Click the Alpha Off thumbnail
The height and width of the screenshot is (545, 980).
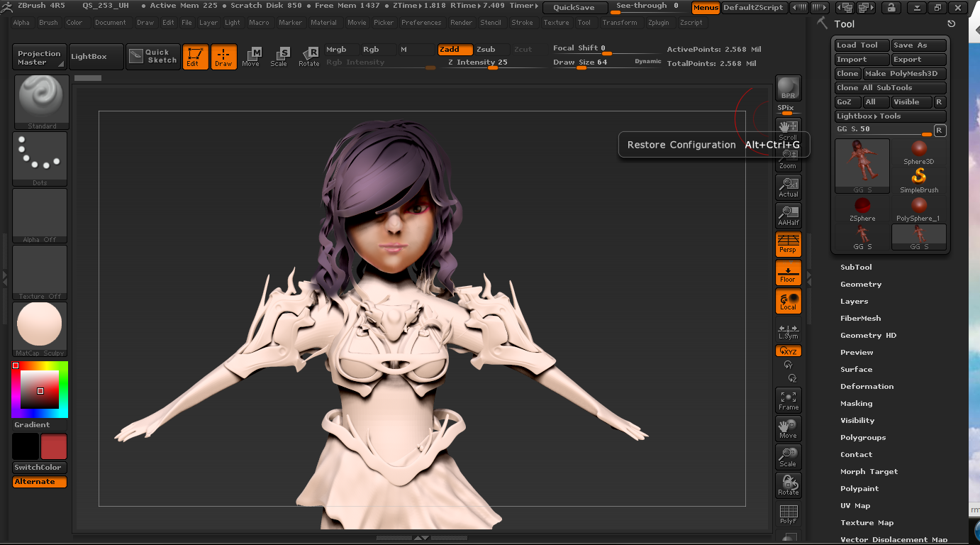coord(40,216)
